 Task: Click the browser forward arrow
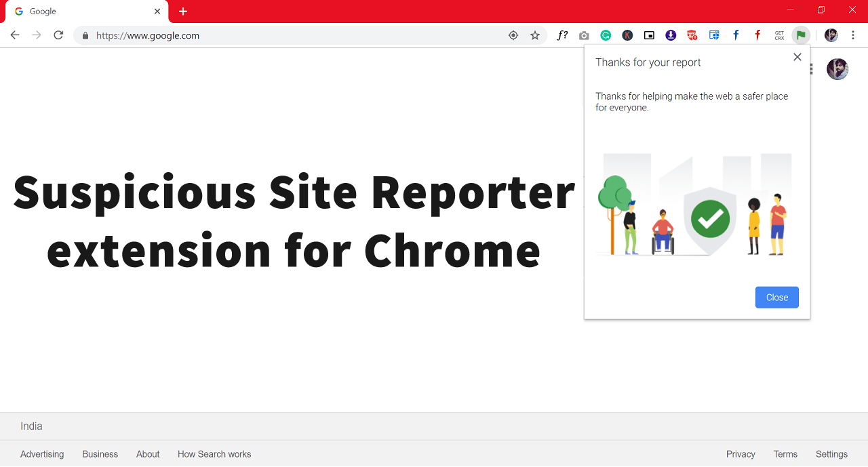point(37,35)
